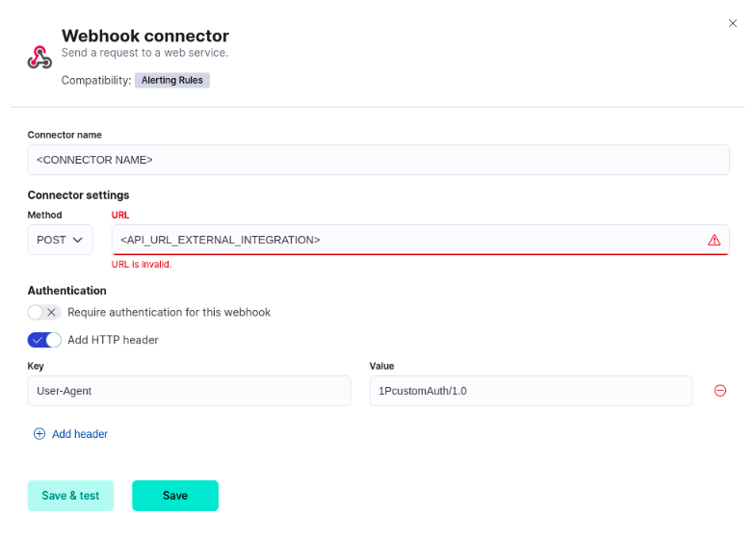Click the 'URL is invalid.' error message
The width and height of the screenshot is (756, 540).
pyautogui.click(x=142, y=264)
